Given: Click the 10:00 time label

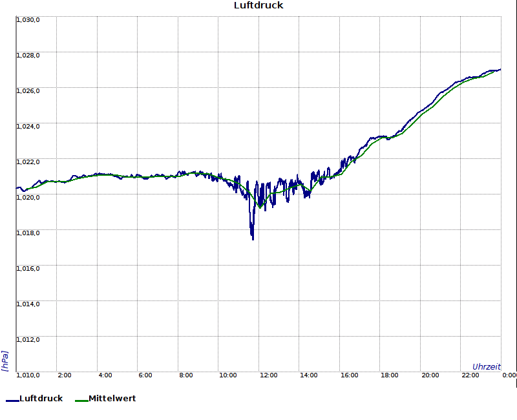Looking at the screenshot, I should coord(228,375).
